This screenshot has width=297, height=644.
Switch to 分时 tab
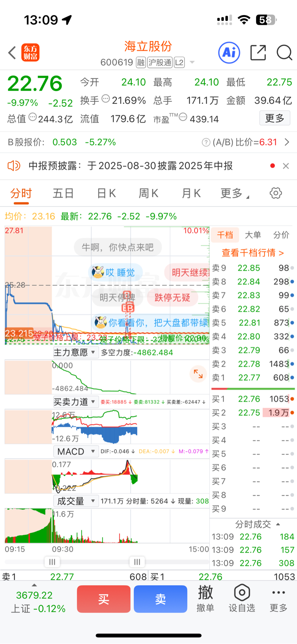(21, 193)
